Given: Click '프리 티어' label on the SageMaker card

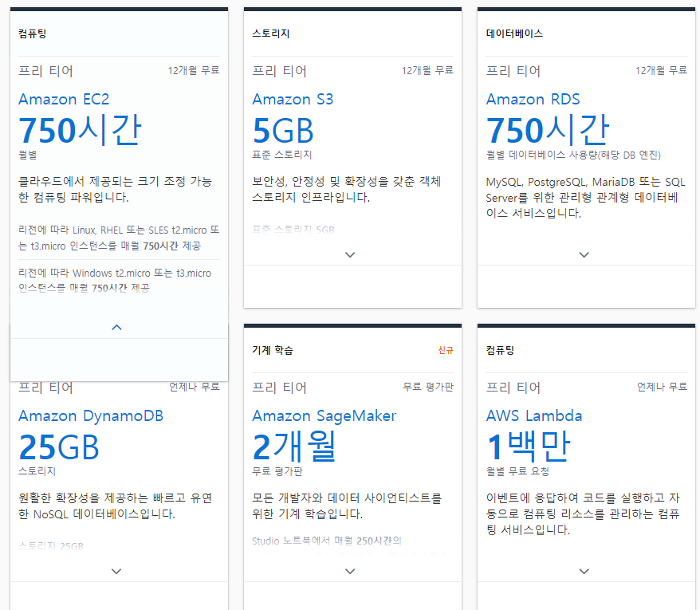Looking at the screenshot, I should coord(280,388).
